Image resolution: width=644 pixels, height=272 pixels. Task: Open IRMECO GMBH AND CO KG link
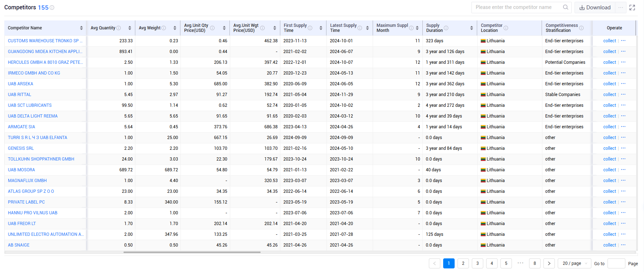coord(34,73)
